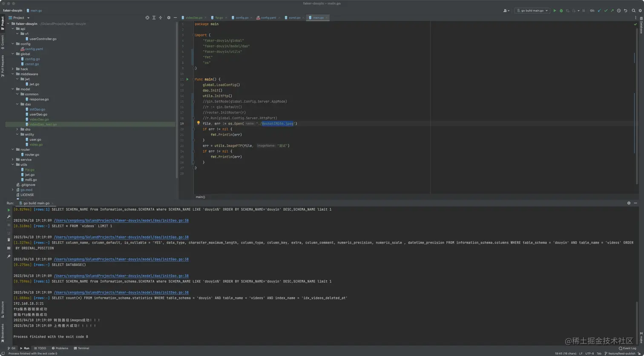
Task: Pin the Run tab with pin icon
Action: [x=9, y=256]
